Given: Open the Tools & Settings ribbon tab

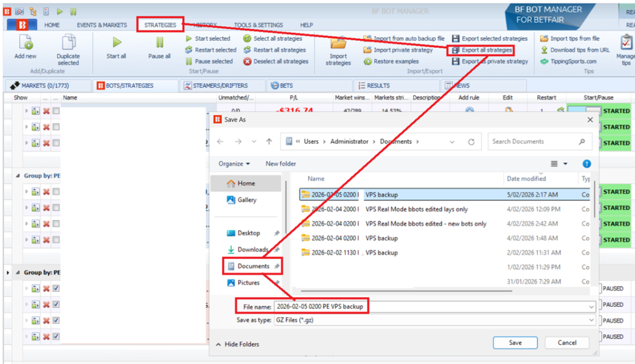Looking at the screenshot, I should click(258, 25).
